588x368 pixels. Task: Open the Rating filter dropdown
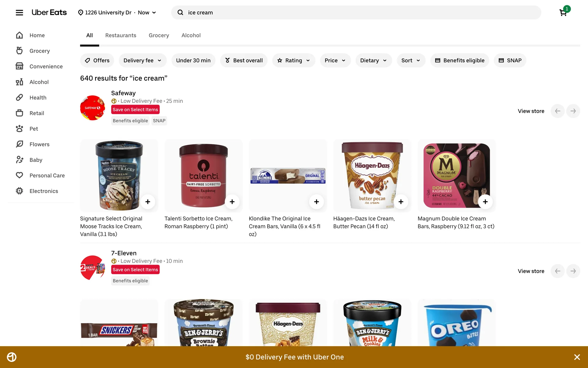pyautogui.click(x=294, y=60)
